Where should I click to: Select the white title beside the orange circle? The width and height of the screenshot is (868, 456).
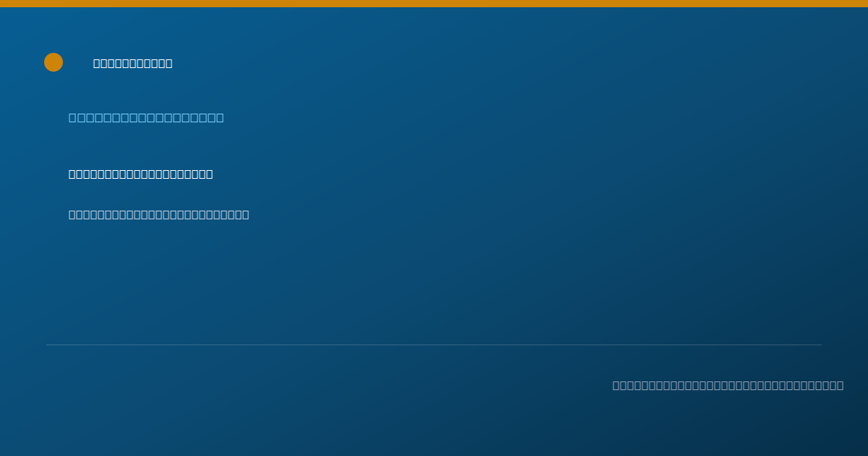133,64
